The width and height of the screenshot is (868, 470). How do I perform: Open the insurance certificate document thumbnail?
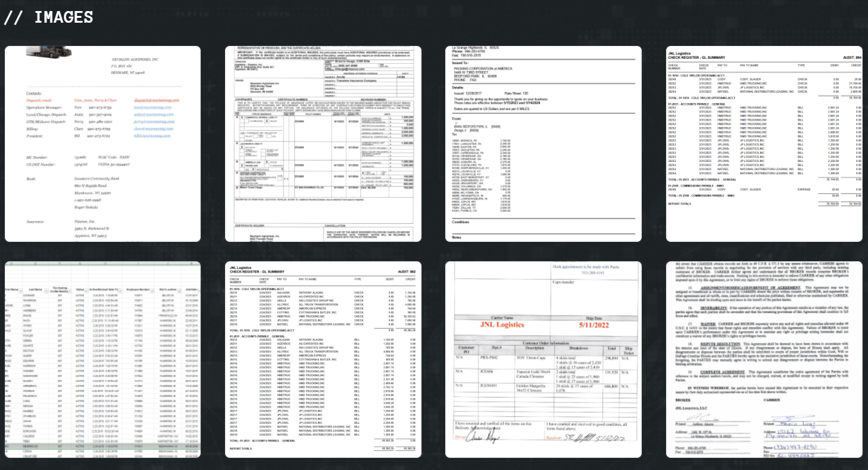click(x=323, y=144)
